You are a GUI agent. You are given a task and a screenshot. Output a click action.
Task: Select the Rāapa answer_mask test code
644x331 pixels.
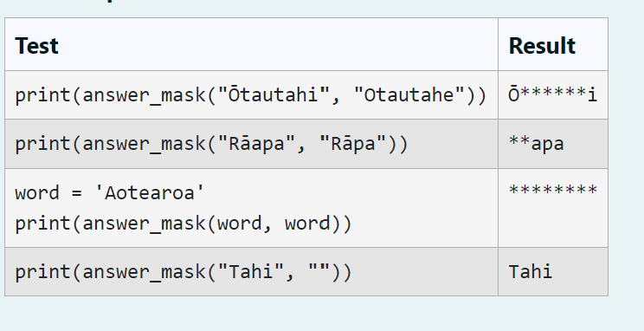(x=211, y=144)
